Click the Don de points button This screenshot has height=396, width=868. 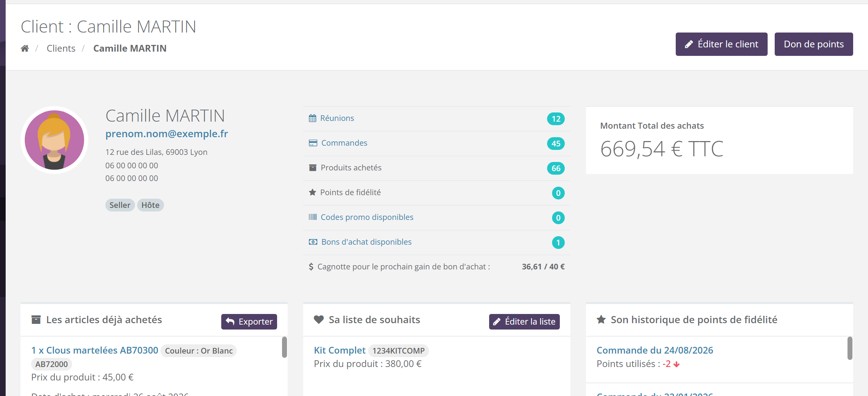[x=814, y=44]
